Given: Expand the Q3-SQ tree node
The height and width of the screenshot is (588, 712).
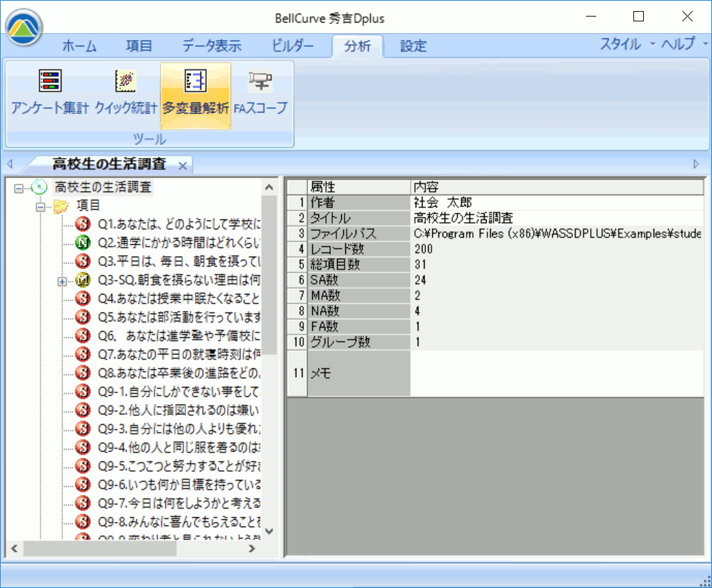Looking at the screenshot, I should click(x=62, y=281).
